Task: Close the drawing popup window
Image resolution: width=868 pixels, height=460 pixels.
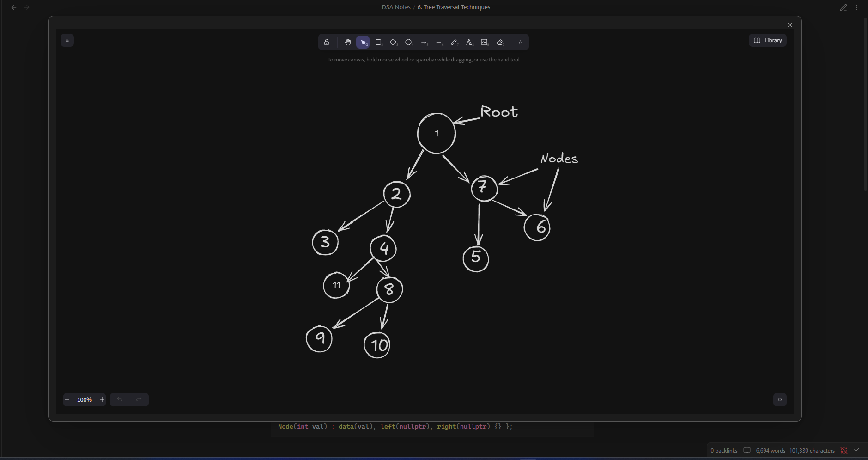Action: [x=790, y=25]
